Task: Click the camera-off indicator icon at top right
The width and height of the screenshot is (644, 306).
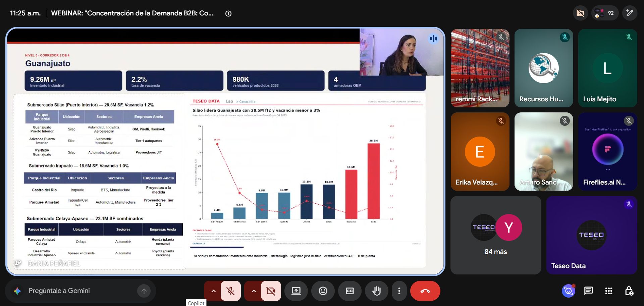Action: click(580, 13)
